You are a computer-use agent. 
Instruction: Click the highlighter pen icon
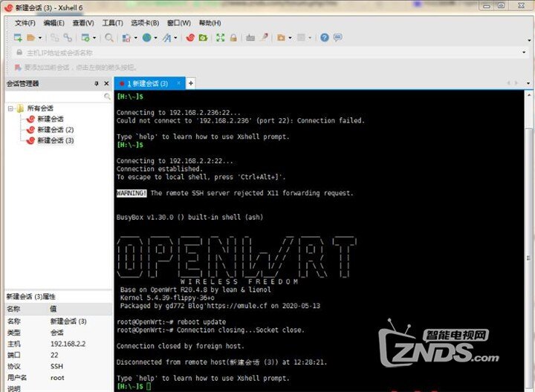tap(264, 37)
